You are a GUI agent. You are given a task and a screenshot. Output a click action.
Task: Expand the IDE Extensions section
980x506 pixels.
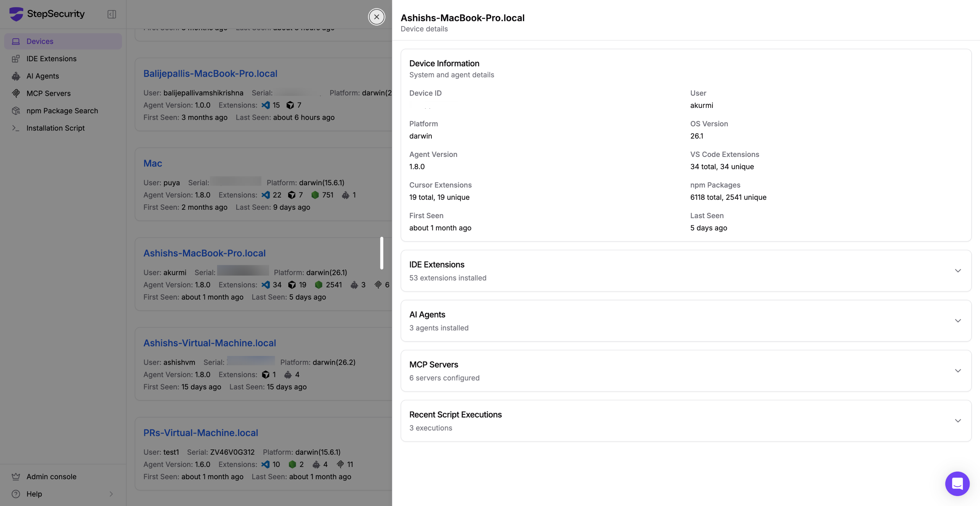pyautogui.click(x=957, y=271)
